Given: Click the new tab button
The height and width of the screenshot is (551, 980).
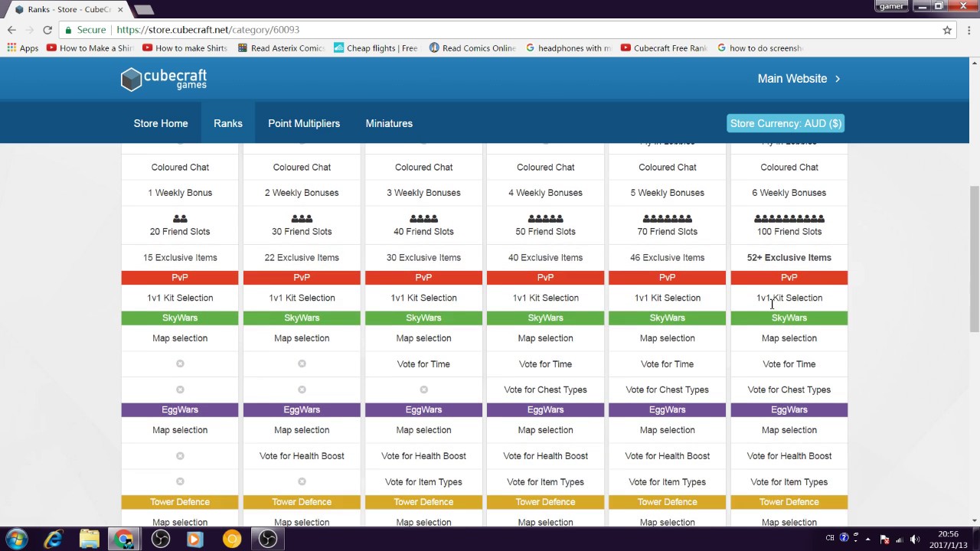Looking at the screenshot, I should (x=143, y=10).
